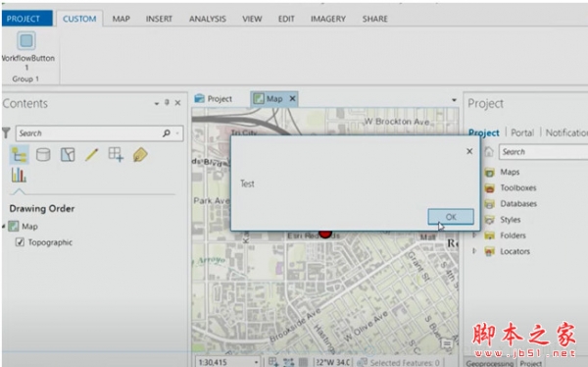This screenshot has width=588, height=367.
Task: Expand the Locators node
Action: [474, 251]
